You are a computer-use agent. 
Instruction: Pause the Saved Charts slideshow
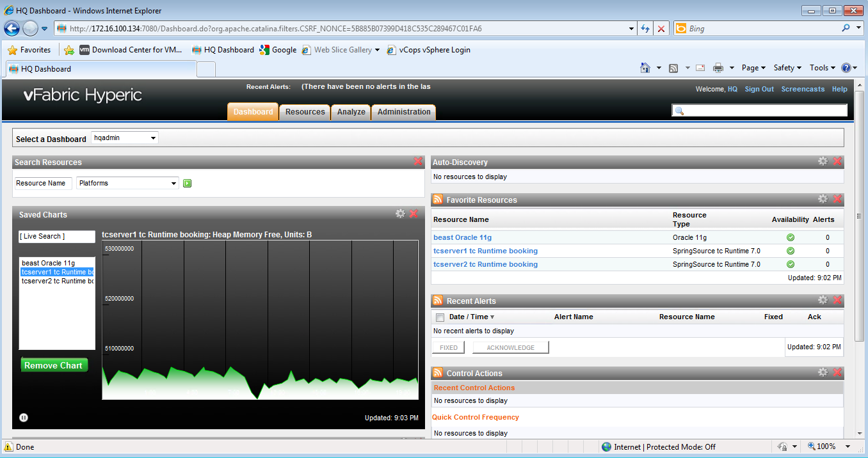tap(24, 418)
